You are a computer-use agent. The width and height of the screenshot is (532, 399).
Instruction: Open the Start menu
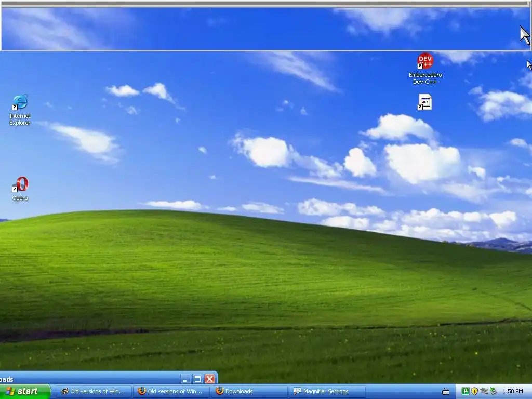25,391
